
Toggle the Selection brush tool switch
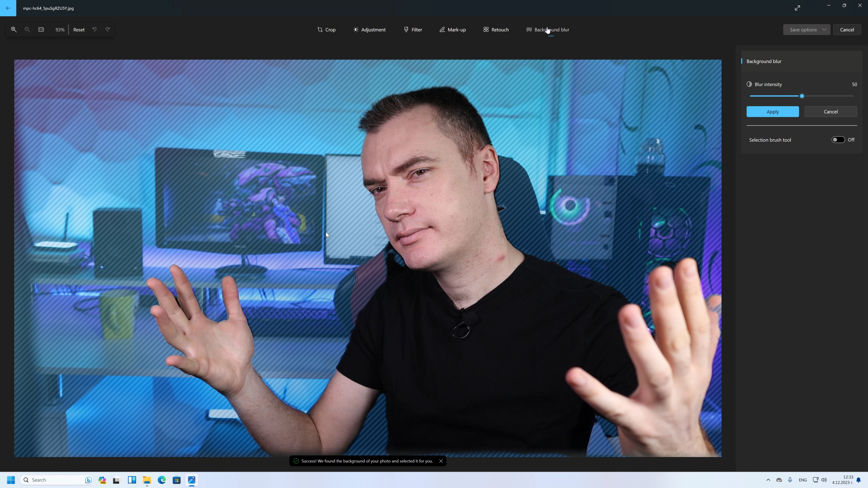tap(838, 140)
